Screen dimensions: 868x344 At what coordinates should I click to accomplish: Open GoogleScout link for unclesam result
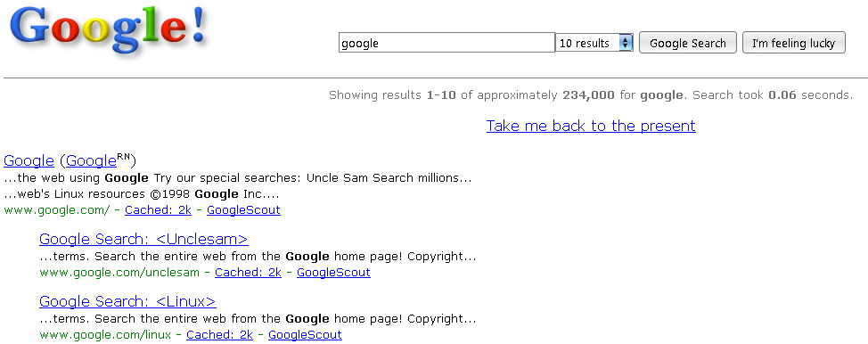tap(334, 272)
